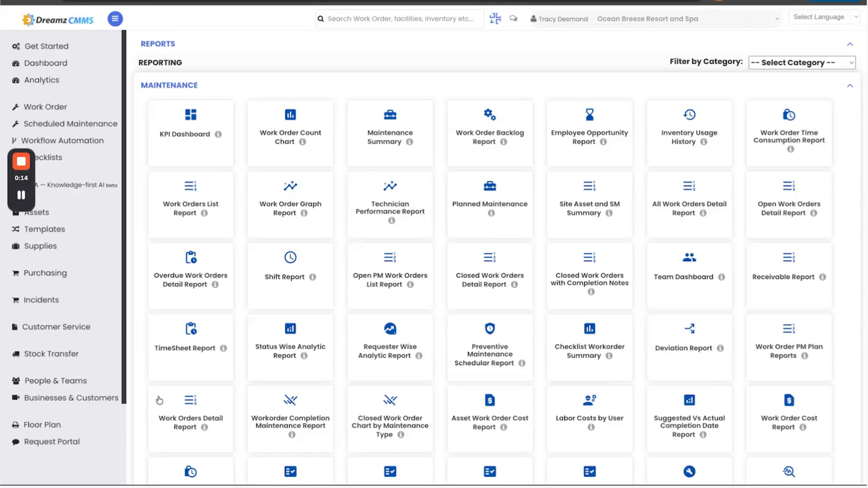868x488 pixels.
Task: Open Suggested Vs Actual Completion Date icon
Action: click(689, 400)
